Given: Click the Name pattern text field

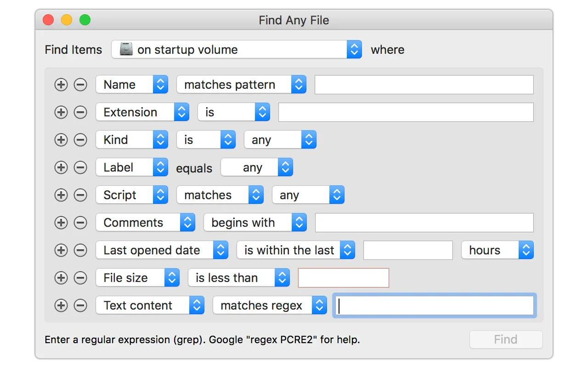Looking at the screenshot, I should click(424, 85).
